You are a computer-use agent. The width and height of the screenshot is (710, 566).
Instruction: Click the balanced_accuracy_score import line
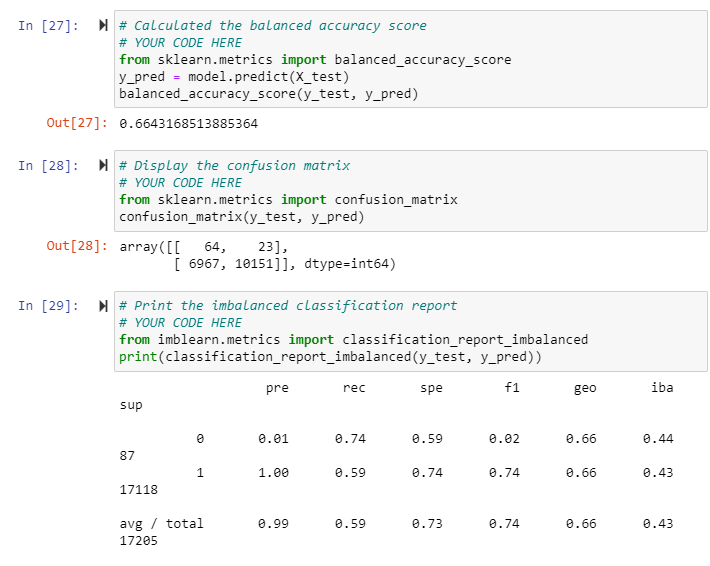[x=315, y=60]
